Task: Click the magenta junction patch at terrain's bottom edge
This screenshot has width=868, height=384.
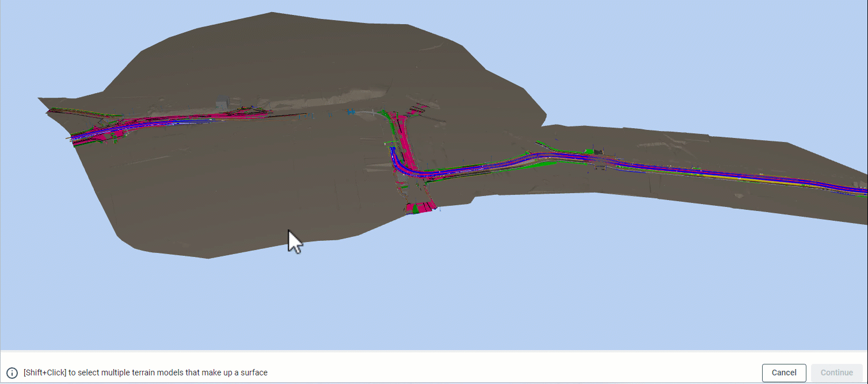Action: point(420,208)
